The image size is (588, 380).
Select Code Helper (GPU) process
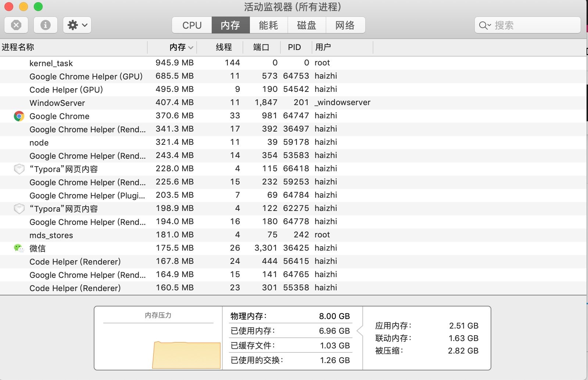click(66, 90)
